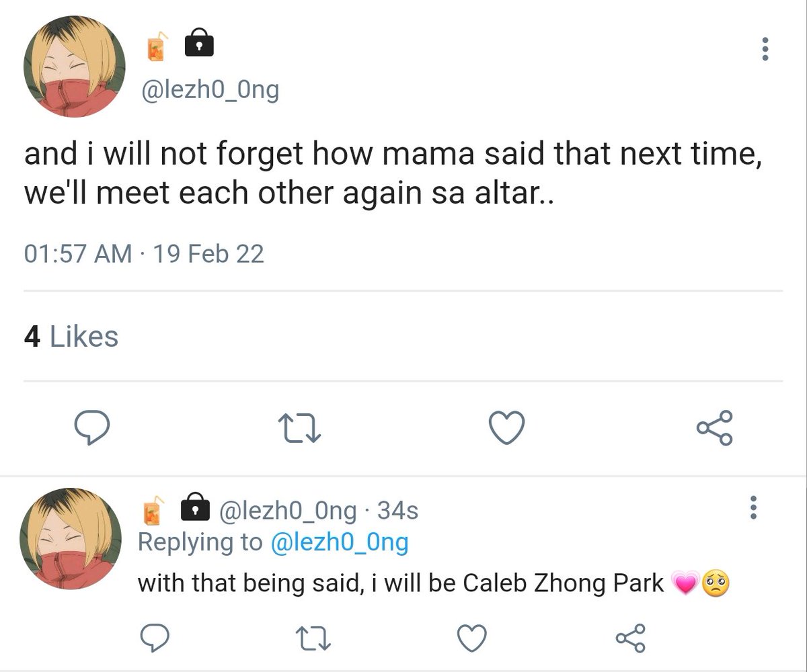Open the reply tweet text about Caleb Zhong Park
This screenshot has width=807, height=672.
[400, 583]
